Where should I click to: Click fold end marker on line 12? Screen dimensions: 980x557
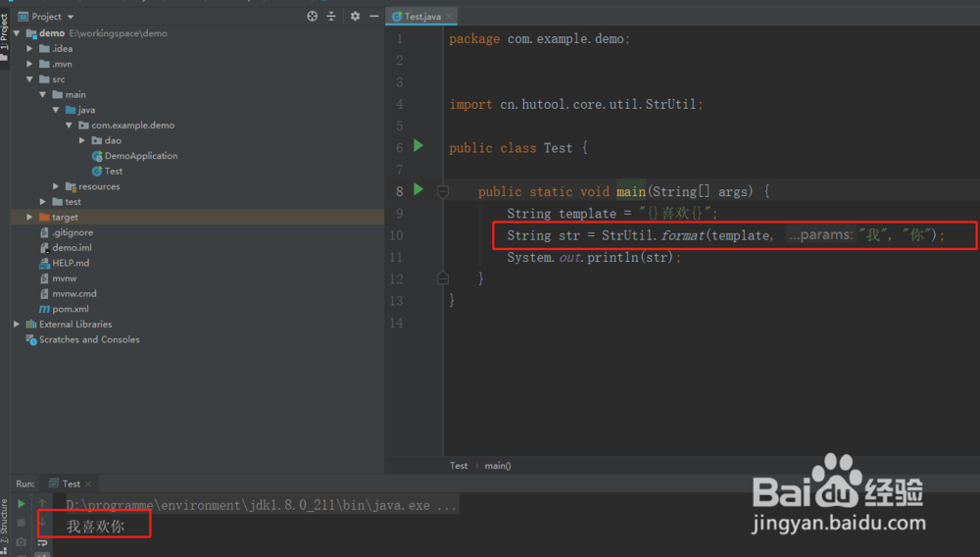coord(443,278)
